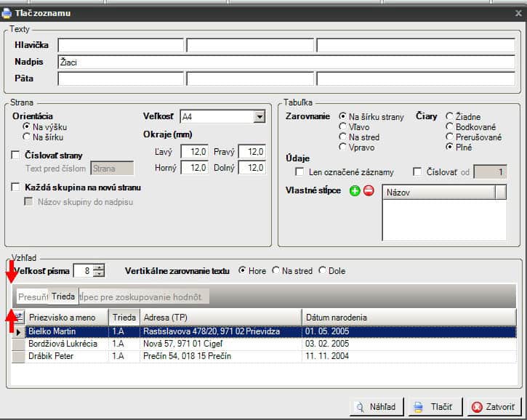Increase font size with stepper up arrow

[x=99, y=267]
